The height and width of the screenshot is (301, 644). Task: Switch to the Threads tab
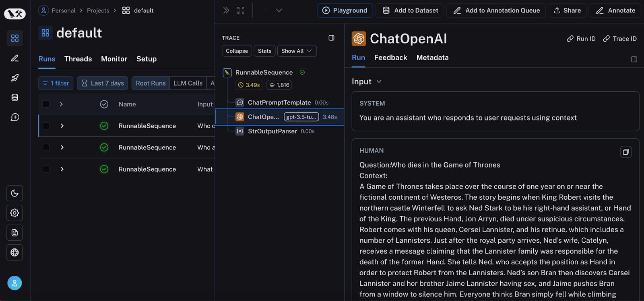click(78, 59)
